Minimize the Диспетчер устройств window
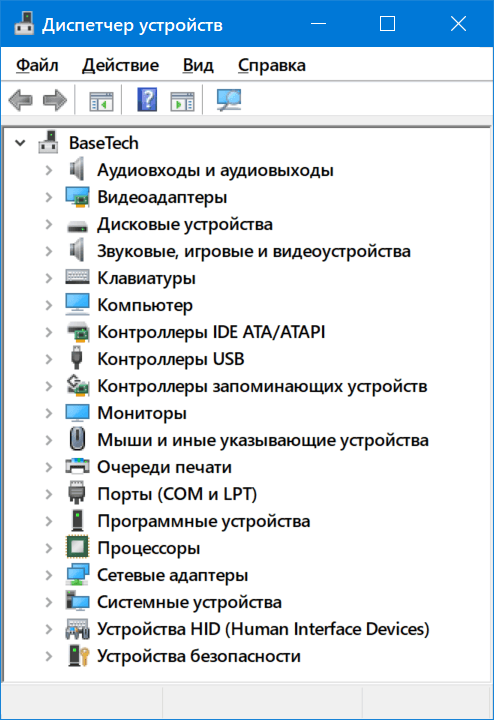 (318, 23)
